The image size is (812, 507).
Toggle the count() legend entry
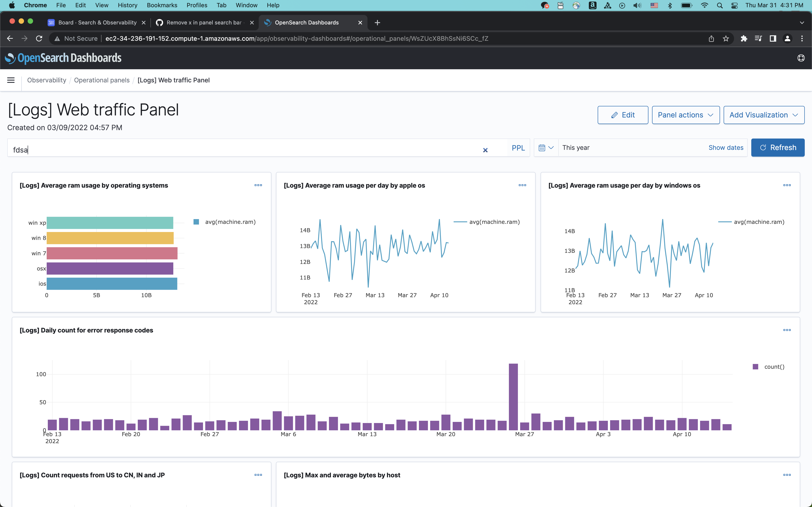point(774,367)
